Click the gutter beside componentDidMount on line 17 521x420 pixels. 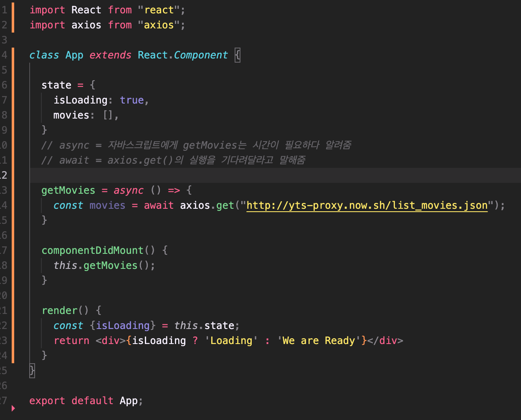[5, 250]
